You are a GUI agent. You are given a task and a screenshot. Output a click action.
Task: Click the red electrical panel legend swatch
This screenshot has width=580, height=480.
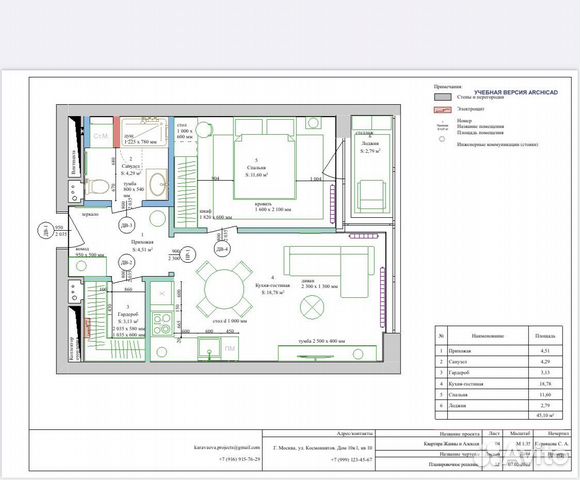442,109
